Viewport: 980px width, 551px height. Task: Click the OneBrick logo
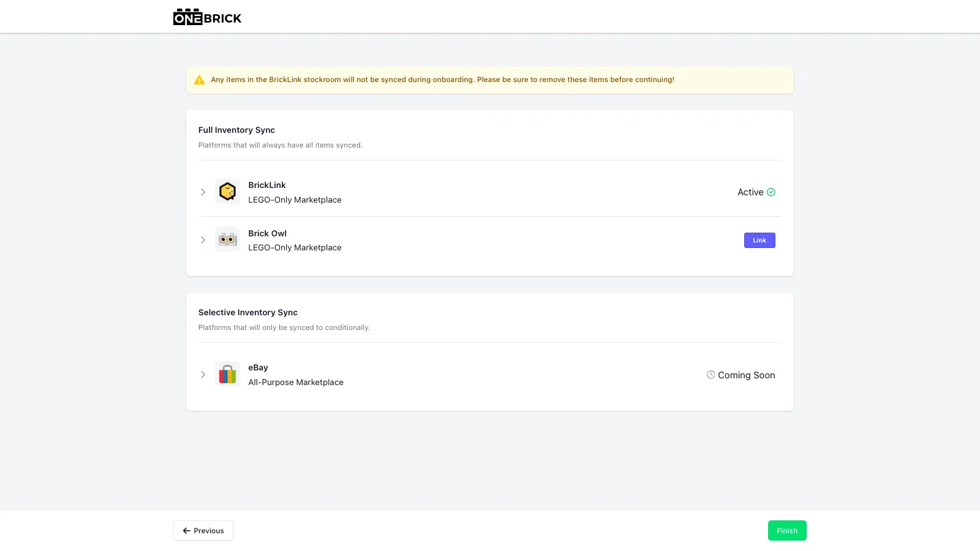[207, 17]
